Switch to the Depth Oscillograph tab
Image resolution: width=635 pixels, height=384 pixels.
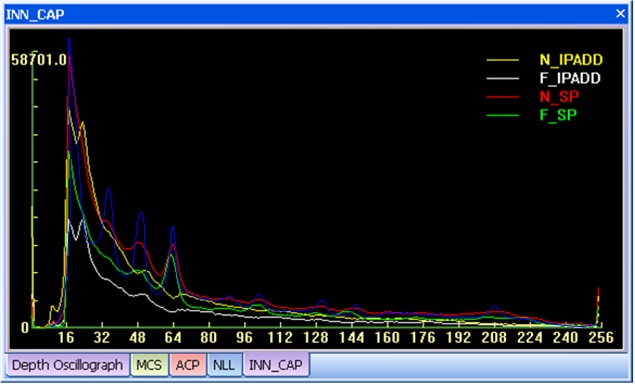coord(67,365)
